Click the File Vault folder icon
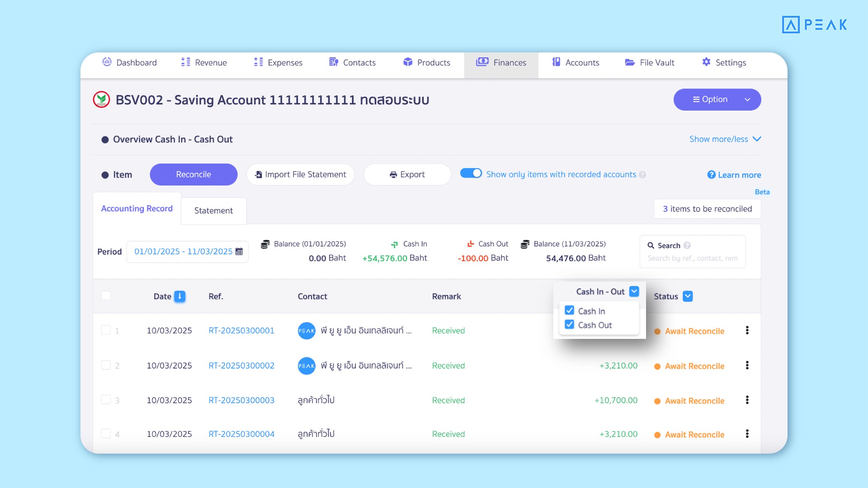 click(630, 62)
